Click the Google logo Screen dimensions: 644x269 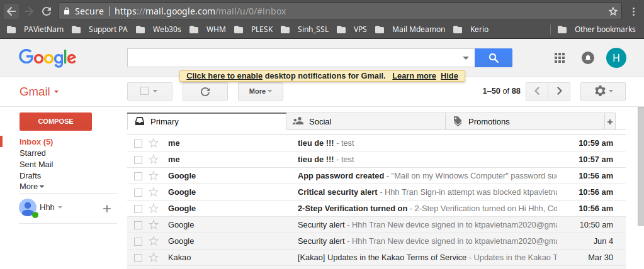pos(47,58)
